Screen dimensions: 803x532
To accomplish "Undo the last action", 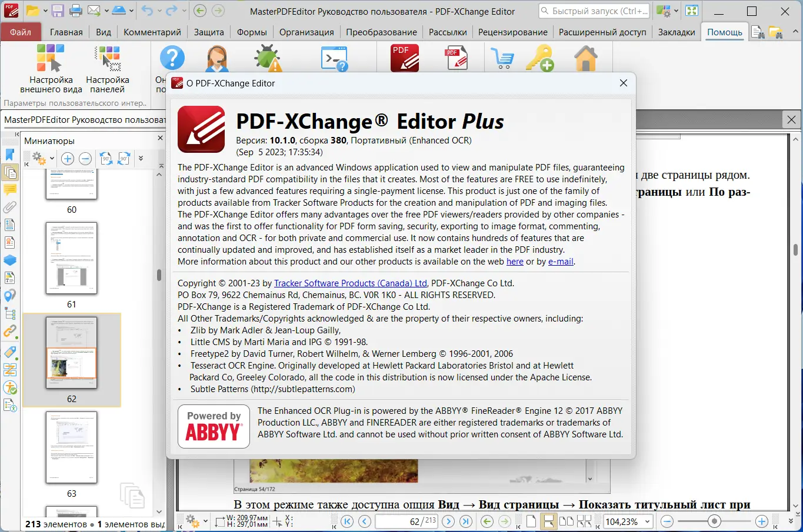I will tap(147, 11).
